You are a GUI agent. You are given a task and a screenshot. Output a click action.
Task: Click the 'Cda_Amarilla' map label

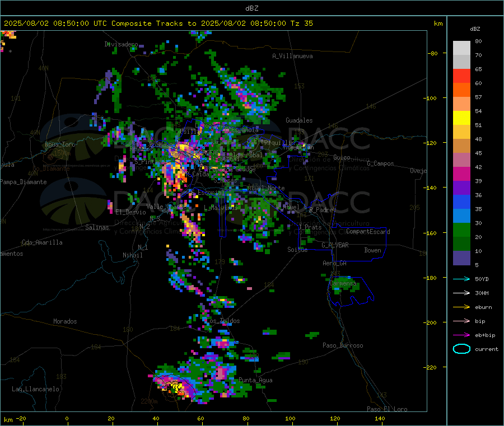tap(42, 242)
